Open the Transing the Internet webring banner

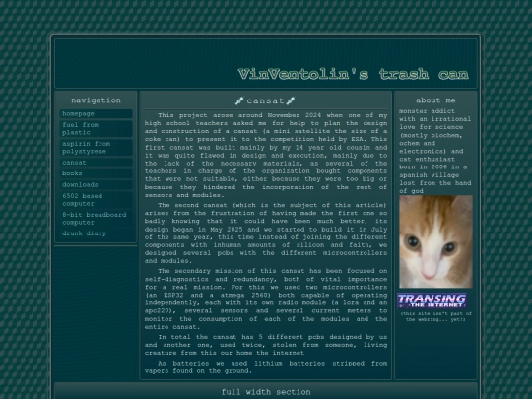(x=432, y=300)
